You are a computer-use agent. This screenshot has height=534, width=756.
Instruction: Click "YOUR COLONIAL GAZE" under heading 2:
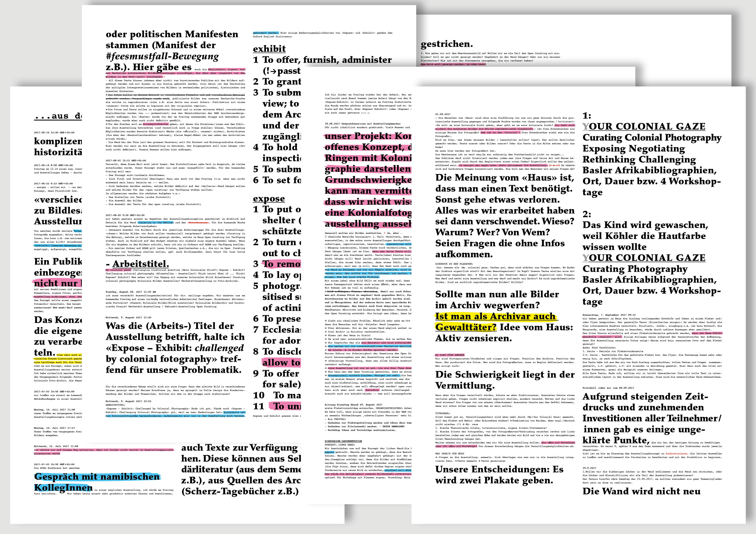click(644, 258)
